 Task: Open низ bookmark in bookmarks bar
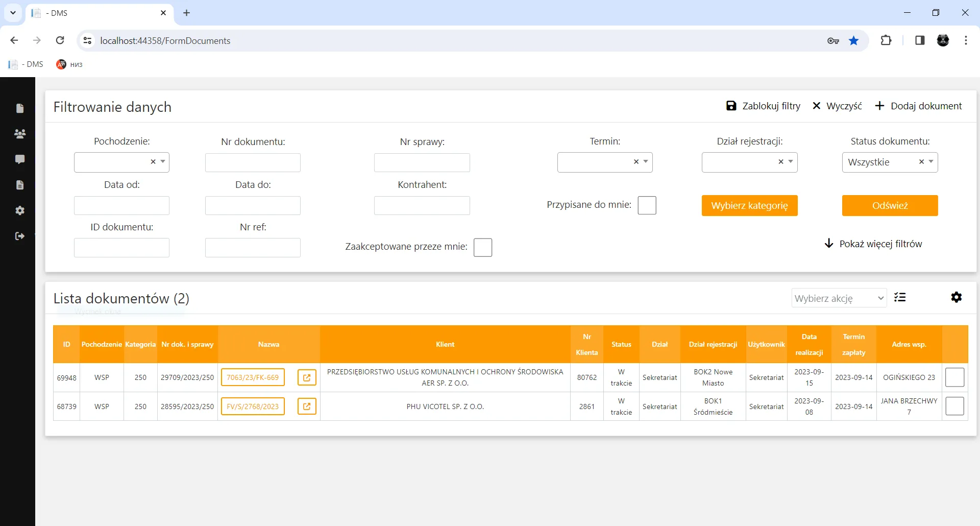point(69,64)
